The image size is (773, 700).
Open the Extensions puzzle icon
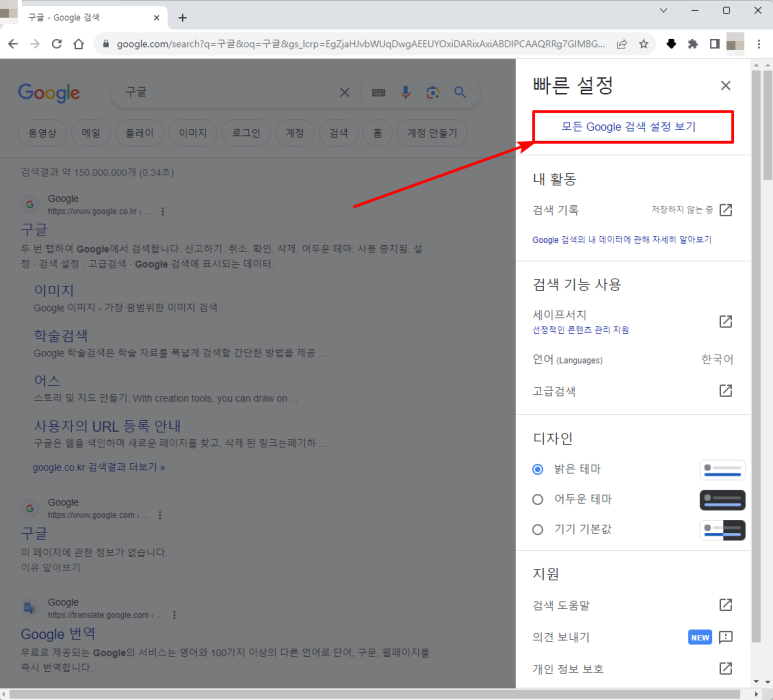point(693,44)
